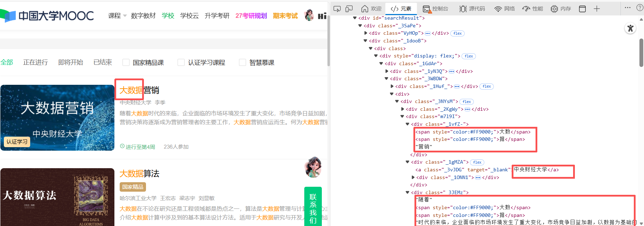Click the cartoon assistant avatar above 联系我们
644x226 pixels.
click(313, 167)
